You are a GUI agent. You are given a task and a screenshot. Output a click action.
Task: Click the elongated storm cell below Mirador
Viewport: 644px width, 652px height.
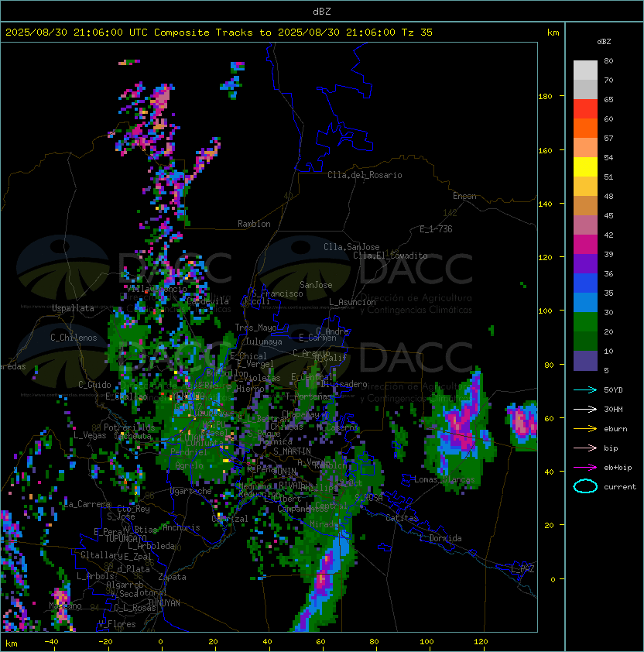[324, 578]
